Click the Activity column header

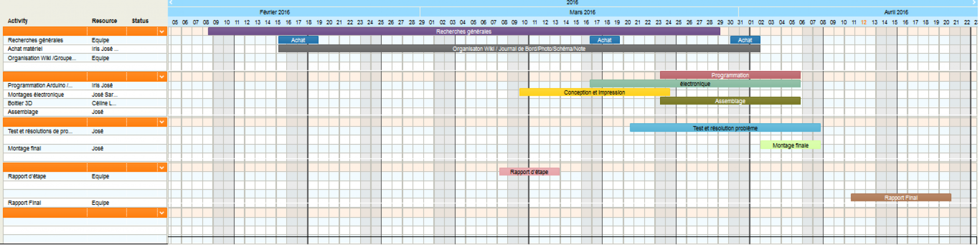[x=18, y=21]
